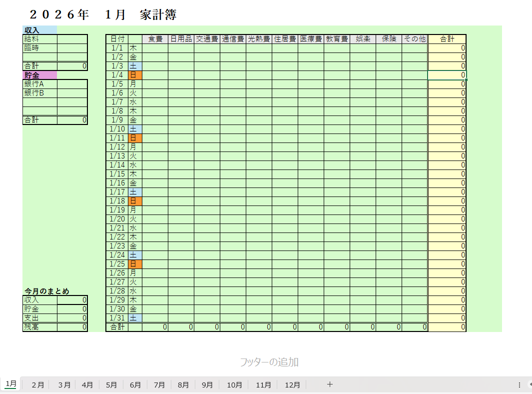Click the フッターの追加 footer area
532x394 pixels.
(x=269, y=362)
